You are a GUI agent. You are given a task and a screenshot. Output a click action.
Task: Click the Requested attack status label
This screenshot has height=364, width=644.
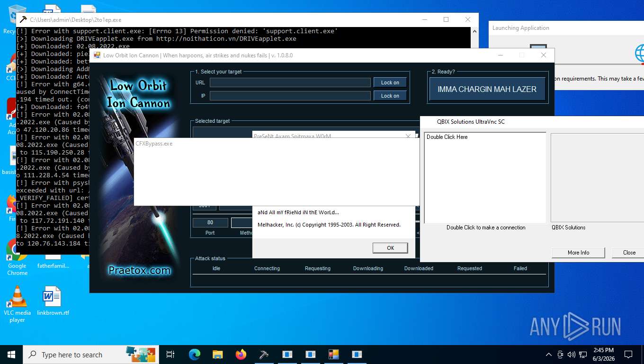(470, 268)
